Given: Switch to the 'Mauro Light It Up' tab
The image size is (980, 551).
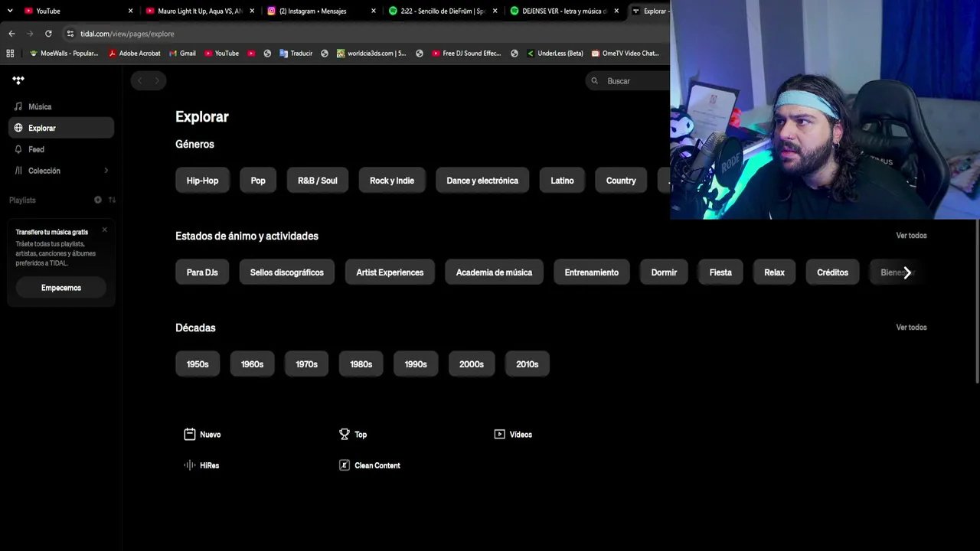Looking at the screenshot, I should pyautogui.click(x=199, y=11).
